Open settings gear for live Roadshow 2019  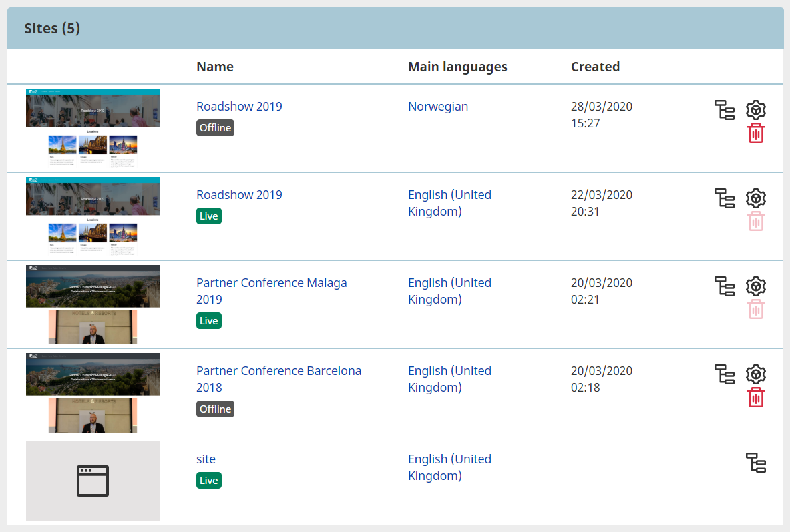click(756, 198)
